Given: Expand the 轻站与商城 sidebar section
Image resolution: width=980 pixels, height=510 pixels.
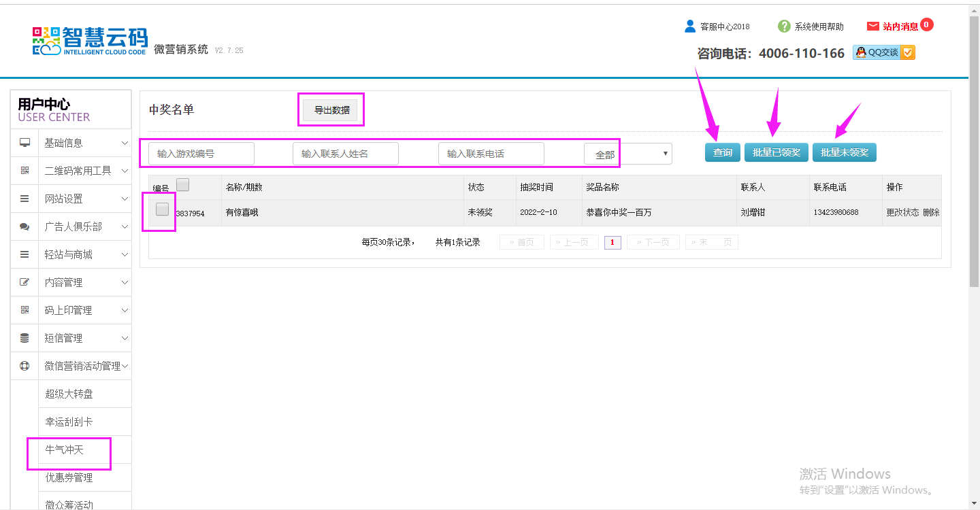Looking at the screenshot, I should coord(71,254).
